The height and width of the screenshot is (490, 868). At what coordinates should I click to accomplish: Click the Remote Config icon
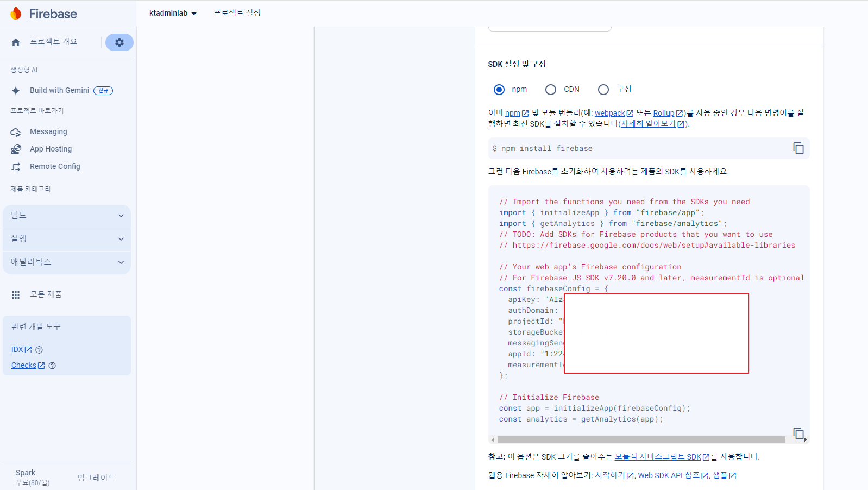[16, 166]
